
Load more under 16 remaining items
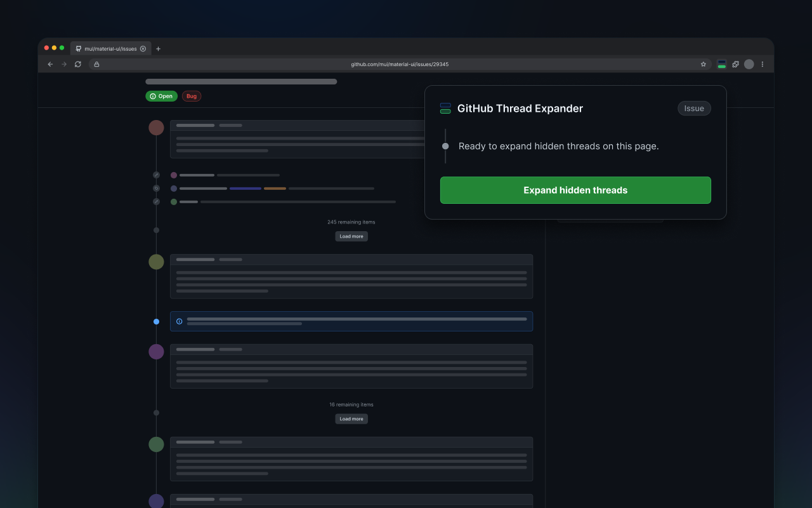(351, 419)
